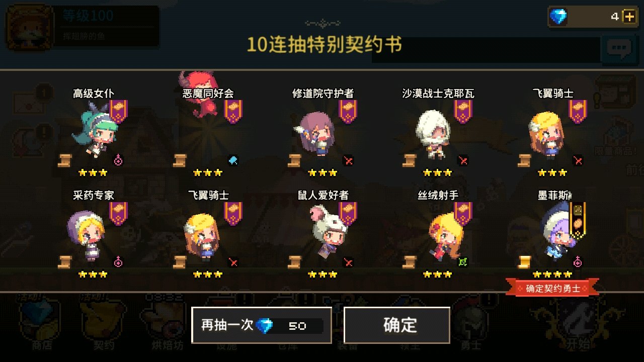This screenshot has height=362, width=644.
Task: Click the blue hammer class icon under 恶魔同好会
Action: (233, 161)
